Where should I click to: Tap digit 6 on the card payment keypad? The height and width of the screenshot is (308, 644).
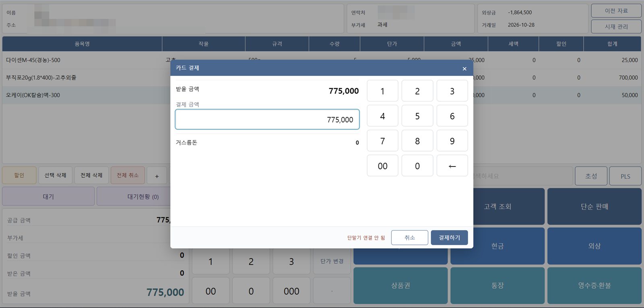452,116
